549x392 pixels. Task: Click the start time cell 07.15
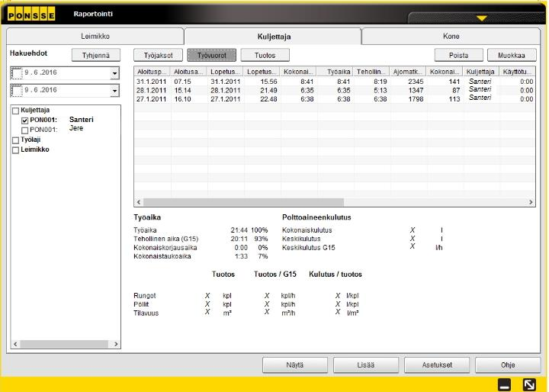182,82
